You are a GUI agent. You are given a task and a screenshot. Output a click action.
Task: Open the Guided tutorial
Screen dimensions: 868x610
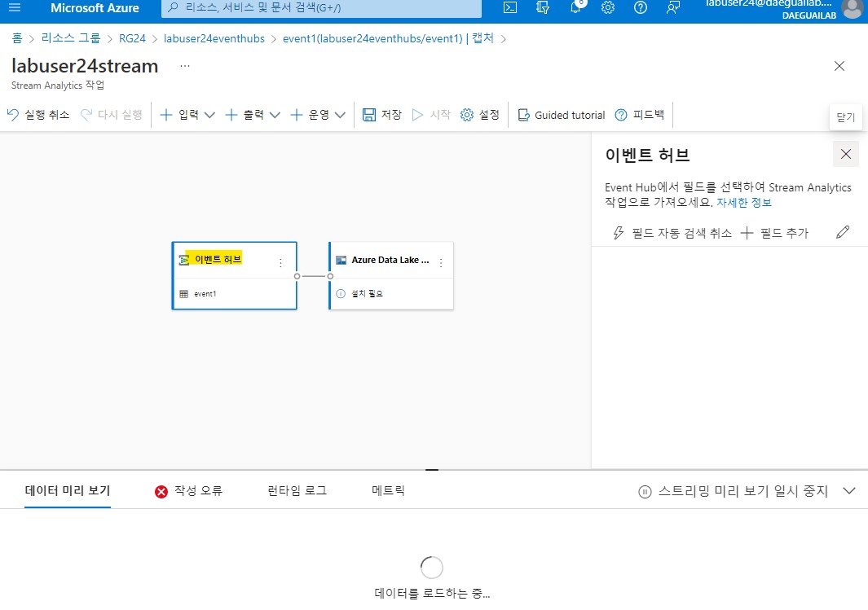point(562,115)
